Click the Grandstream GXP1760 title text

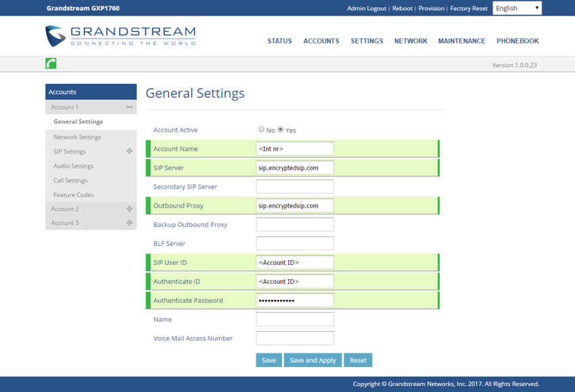[83, 8]
